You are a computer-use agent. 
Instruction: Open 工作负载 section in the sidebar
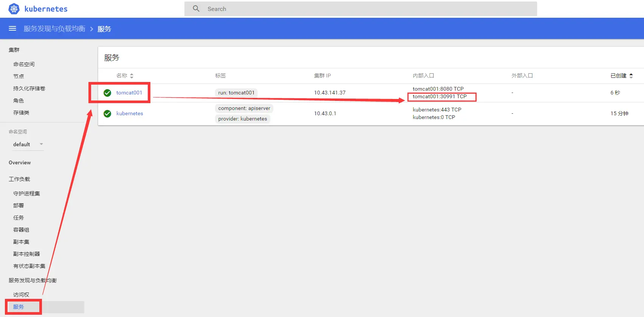click(19, 179)
